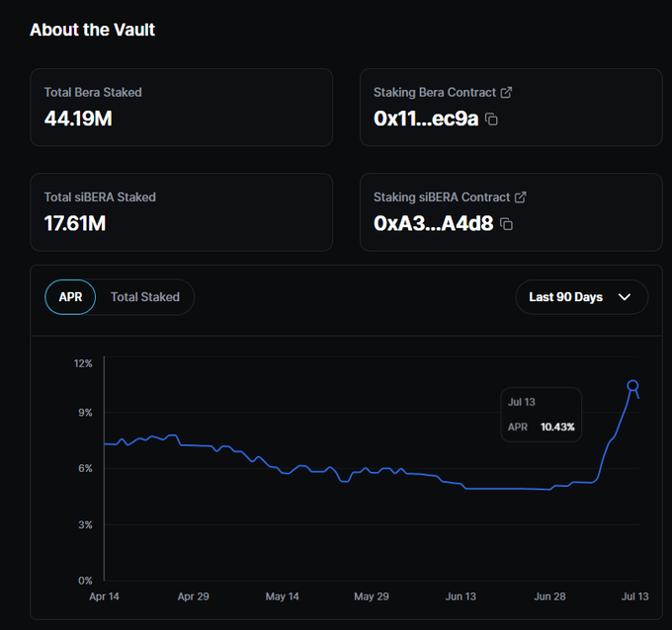The width and height of the screenshot is (672, 630).
Task: Click the 0% y-axis label
Action: (x=85, y=581)
